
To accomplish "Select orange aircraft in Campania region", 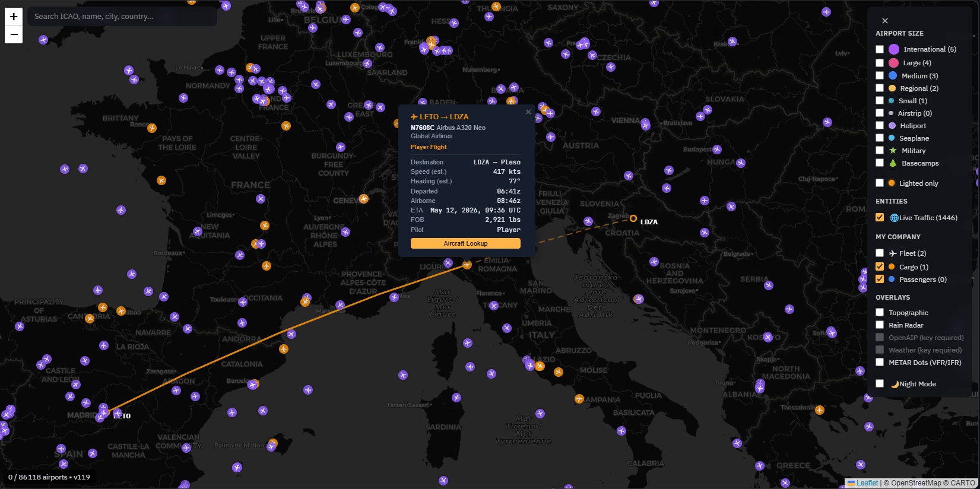I will [579, 399].
